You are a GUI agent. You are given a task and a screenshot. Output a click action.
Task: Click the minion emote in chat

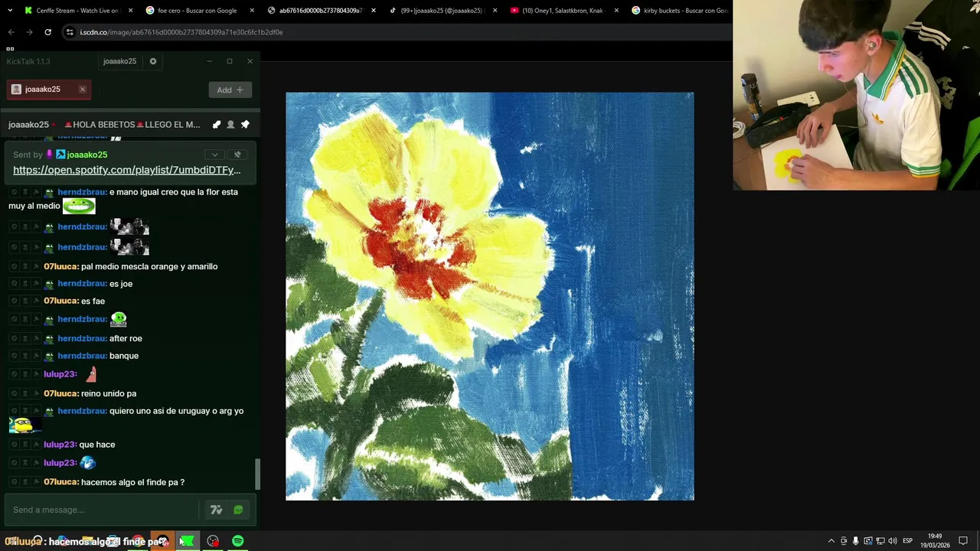tap(24, 425)
